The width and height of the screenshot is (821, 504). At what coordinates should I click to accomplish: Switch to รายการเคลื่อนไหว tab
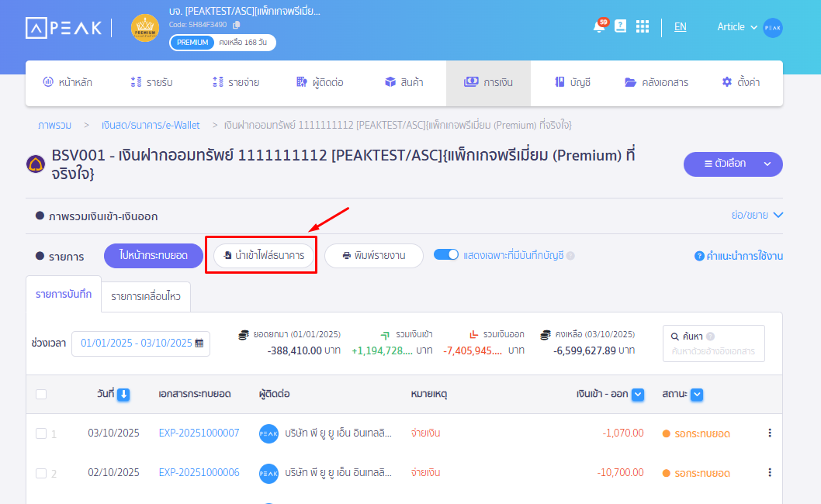(146, 296)
